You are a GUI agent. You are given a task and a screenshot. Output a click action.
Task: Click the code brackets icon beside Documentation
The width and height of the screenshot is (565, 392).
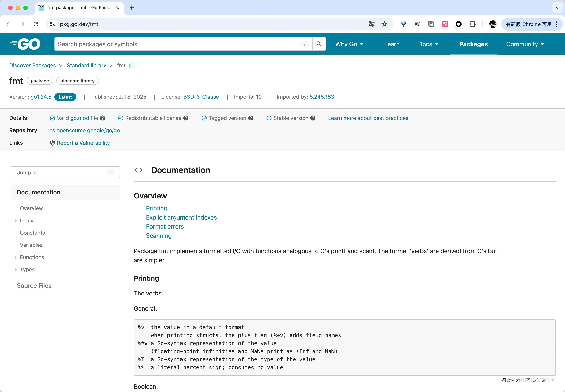[138, 170]
